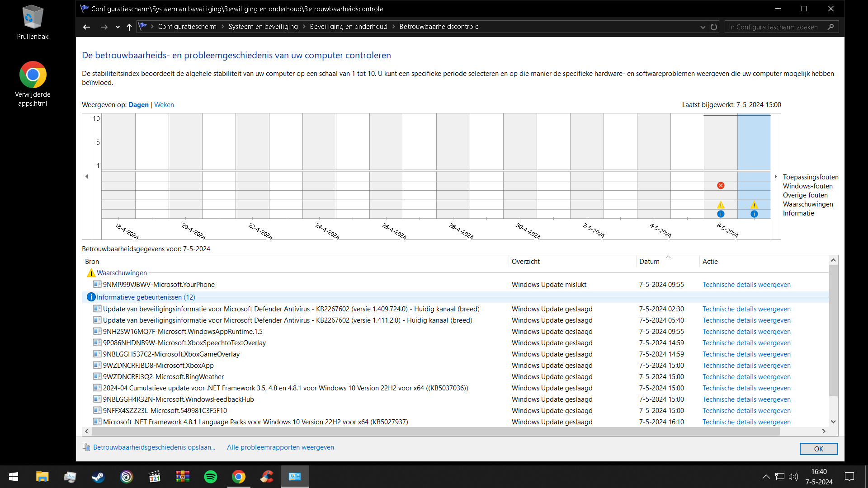View technical details for Microsoft.XboxApp
868x488 pixels.
click(746, 366)
